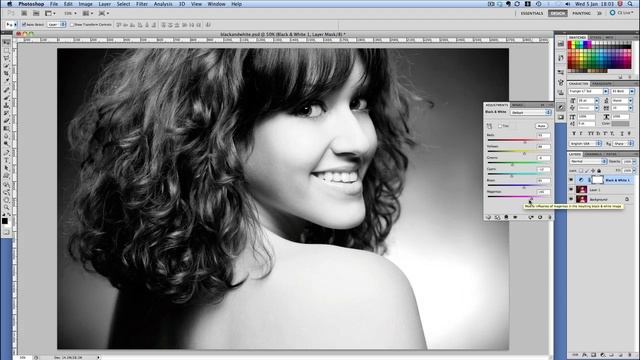
Task: Switch to the Paragraph tab
Action: pyautogui.click(x=602, y=84)
